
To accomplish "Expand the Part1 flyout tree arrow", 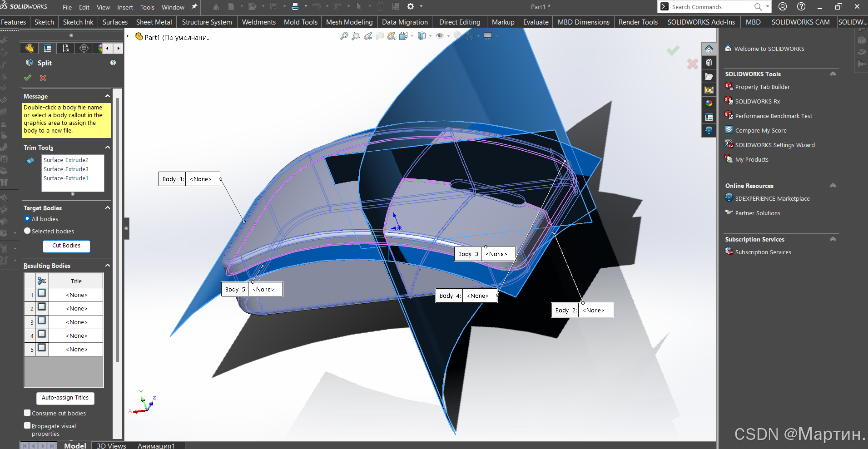I will (128, 36).
